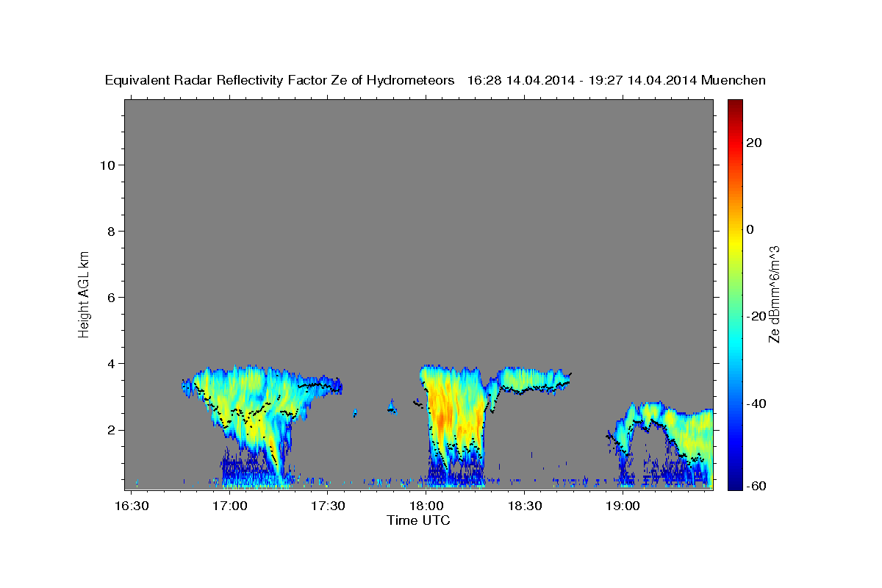Click the height tick label '6'
This screenshot has height=588, width=882.
point(110,297)
